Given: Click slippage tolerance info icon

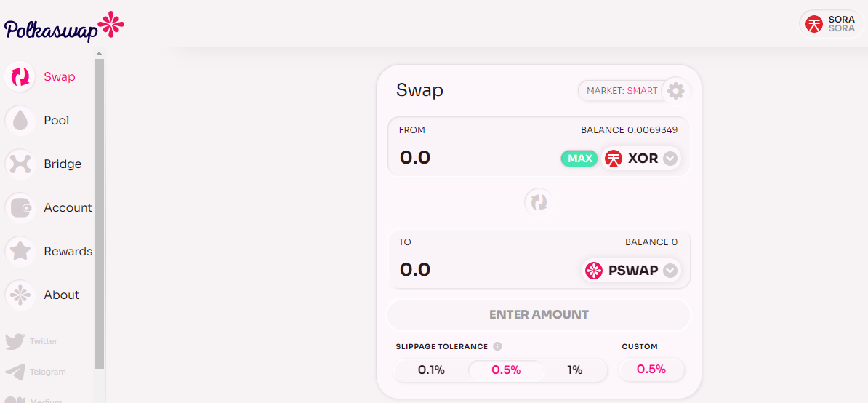Looking at the screenshot, I should (x=497, y=346).
